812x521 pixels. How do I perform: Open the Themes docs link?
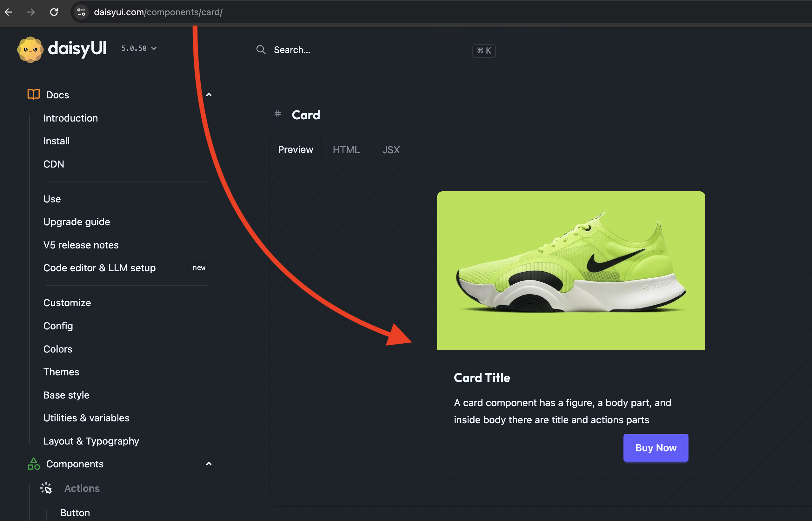(61, 372)
